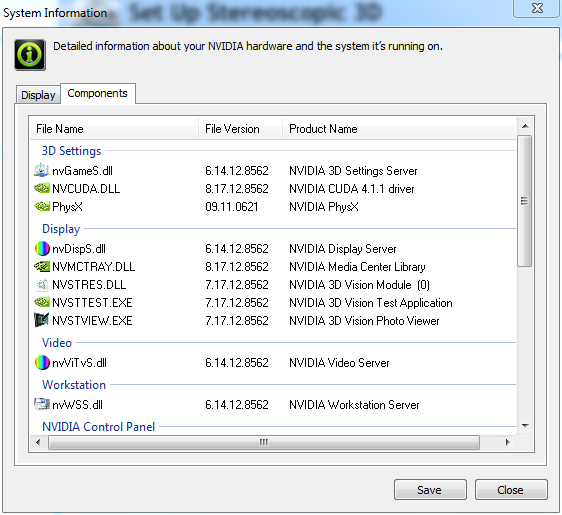Viewport: 562px width, 515px height.
Task: Sort by File Name column header
Action: click(x=114, y=129)
